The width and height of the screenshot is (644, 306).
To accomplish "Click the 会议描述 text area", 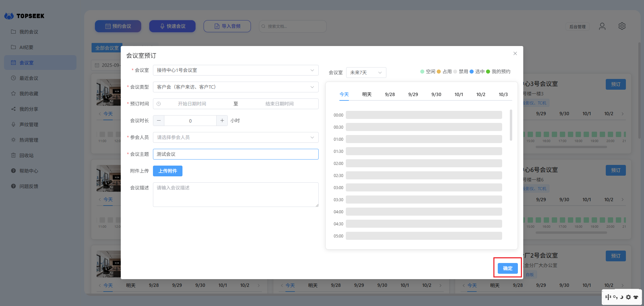I will click(235, 194).
